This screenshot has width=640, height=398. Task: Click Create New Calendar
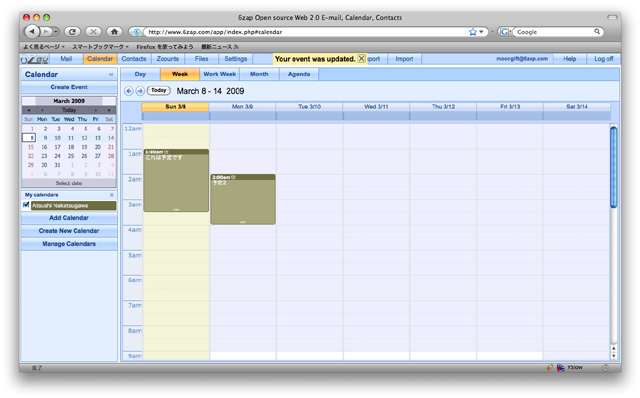point(69,231)
